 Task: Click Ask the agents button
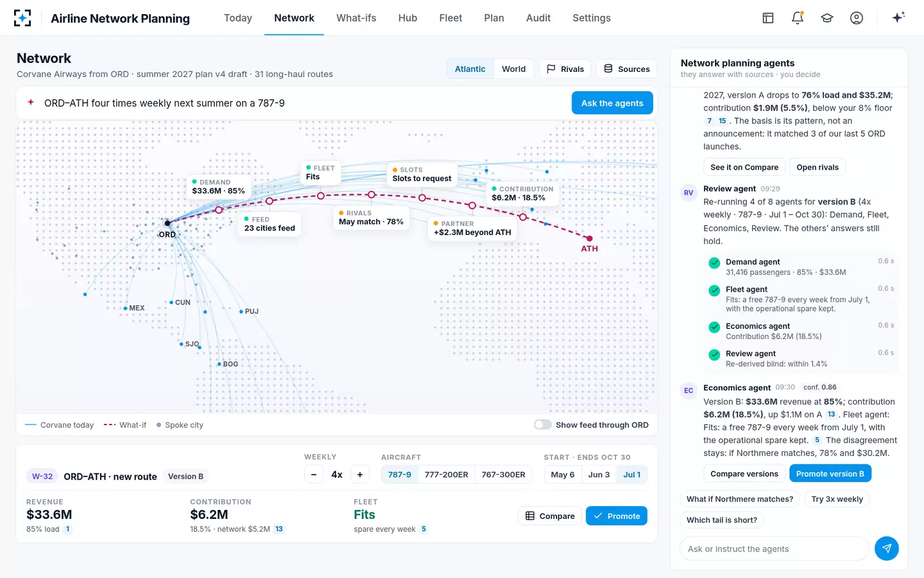tap(612, 103)
